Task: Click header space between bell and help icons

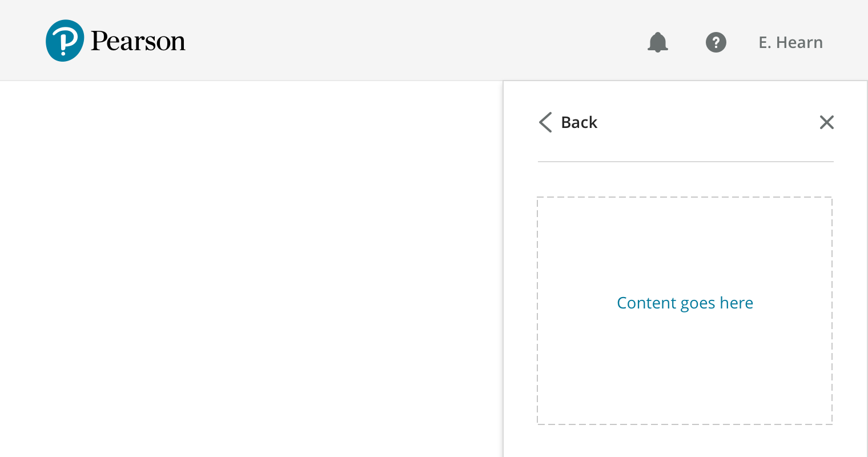Action: click(x=687, y=42)
